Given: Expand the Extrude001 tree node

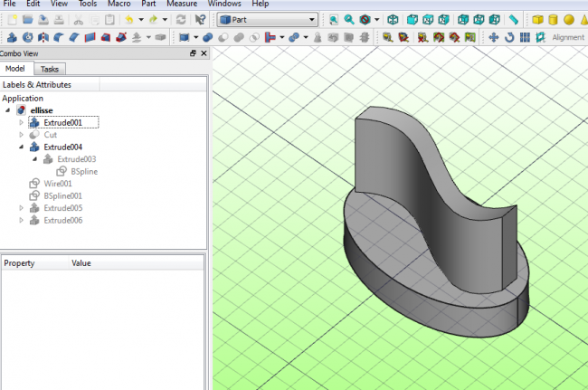Looking at the screenshot, I should click(x=22, y=122).
